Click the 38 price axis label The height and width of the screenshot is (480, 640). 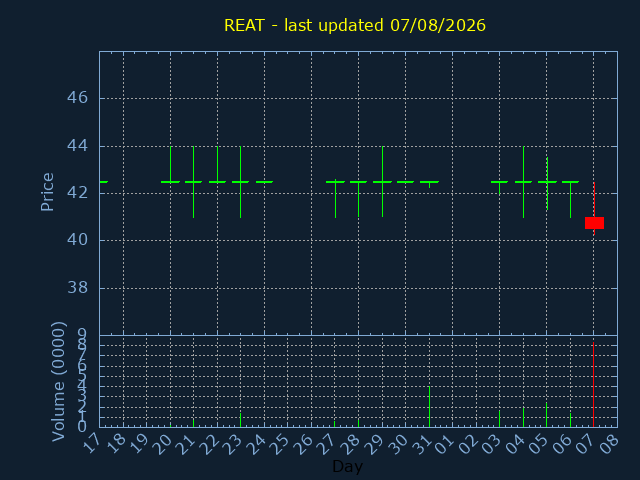tap(77, 288)
